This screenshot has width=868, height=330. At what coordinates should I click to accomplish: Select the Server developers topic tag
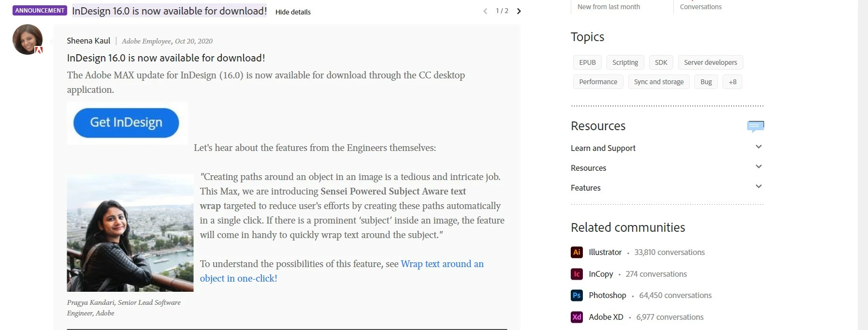(x=710, y=62)
